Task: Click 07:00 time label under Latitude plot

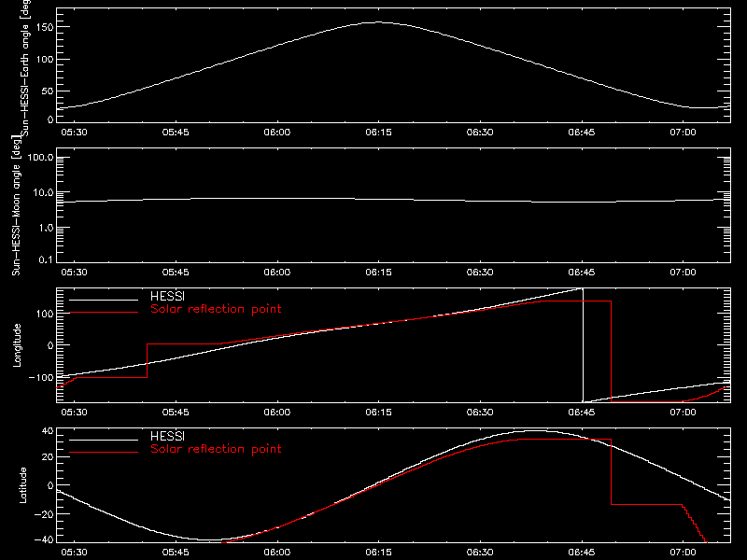Action: pos(684,553)
